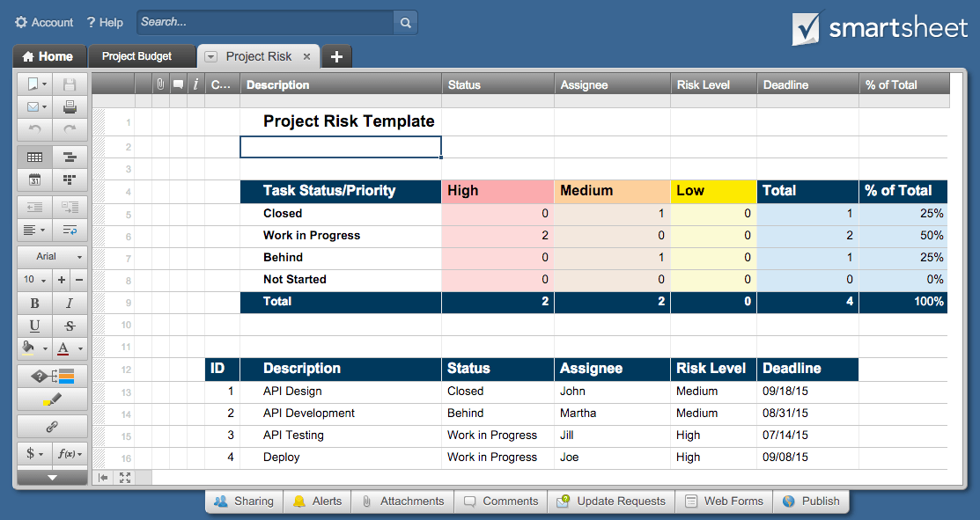Use the highlight changes tool
Viewport: 980px width, 520px height.
click(x=52, y=399)
